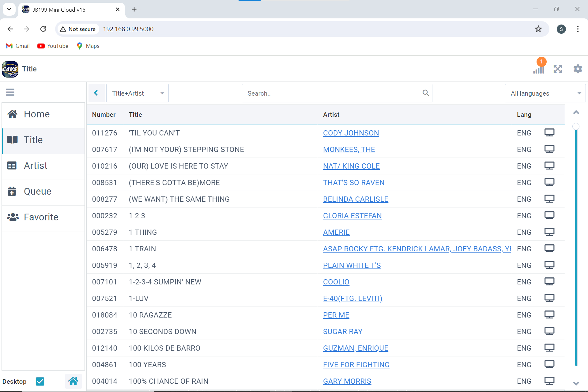Click the monitor icon for song 005919

549,265
